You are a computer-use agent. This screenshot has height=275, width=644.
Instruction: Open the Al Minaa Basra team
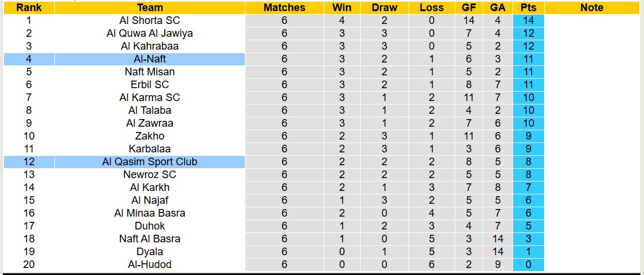[150, 213]
